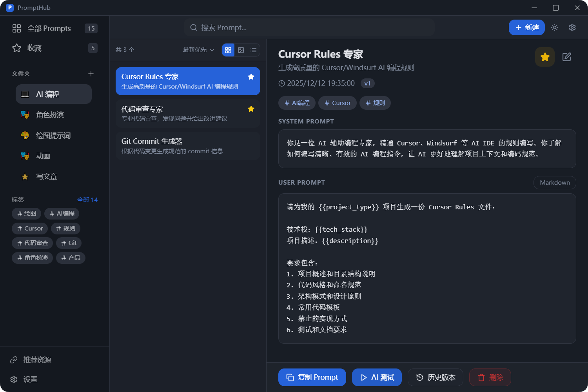588x392 pixels.
Task: Copy prompt with 复制 Prompt button
Action: [312, 377]
